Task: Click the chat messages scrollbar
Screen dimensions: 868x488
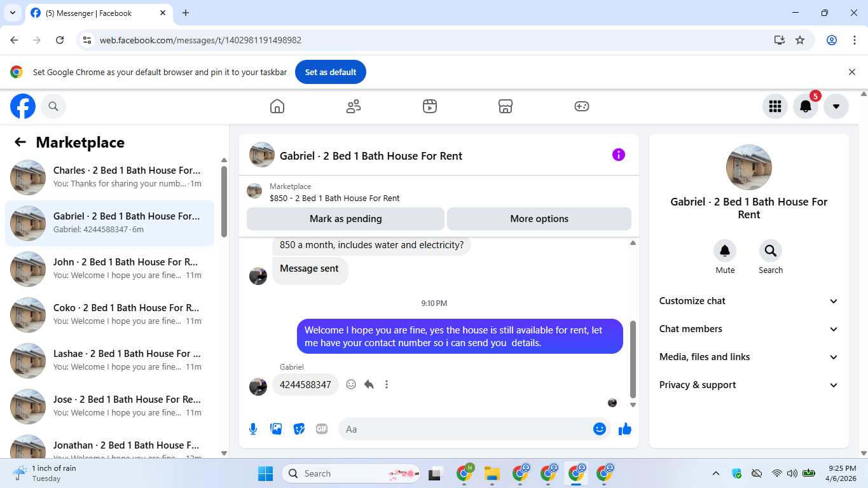Action: tap(633, 359)
